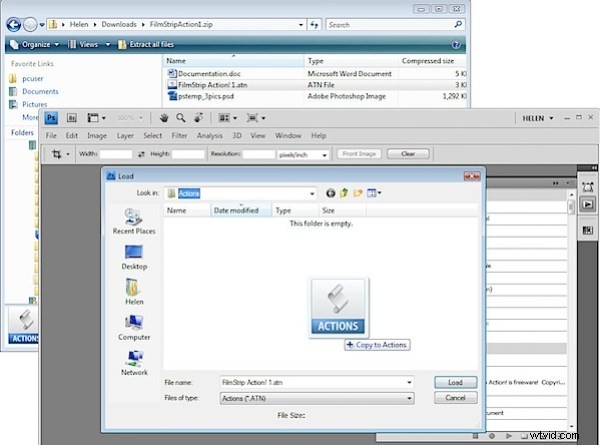Open the resolution units pixels/inch dropdown
This screenshot has width=600, height=445.
click(x=324, y=155)
